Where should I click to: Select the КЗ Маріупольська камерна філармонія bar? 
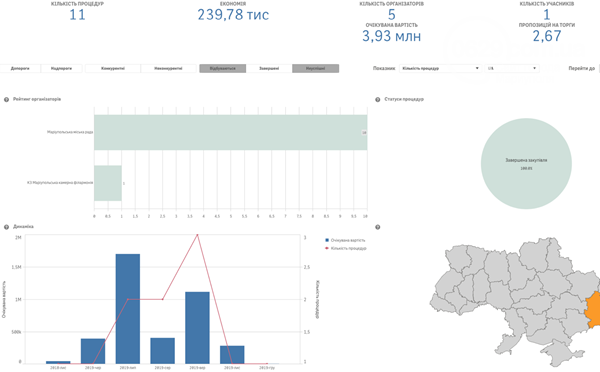click(x=108, y=183)
